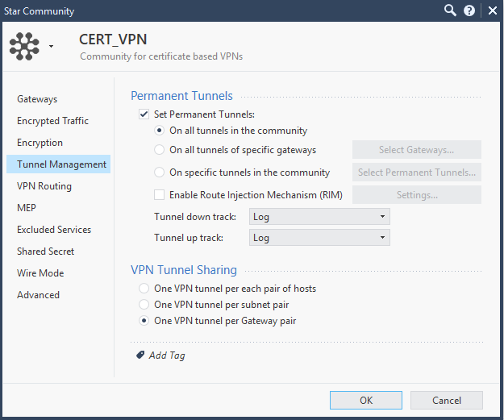The image size is (504, 420).
Task: Click the CERT_VPN community name field
Action: pyautogui.click(x=113, y=40)
